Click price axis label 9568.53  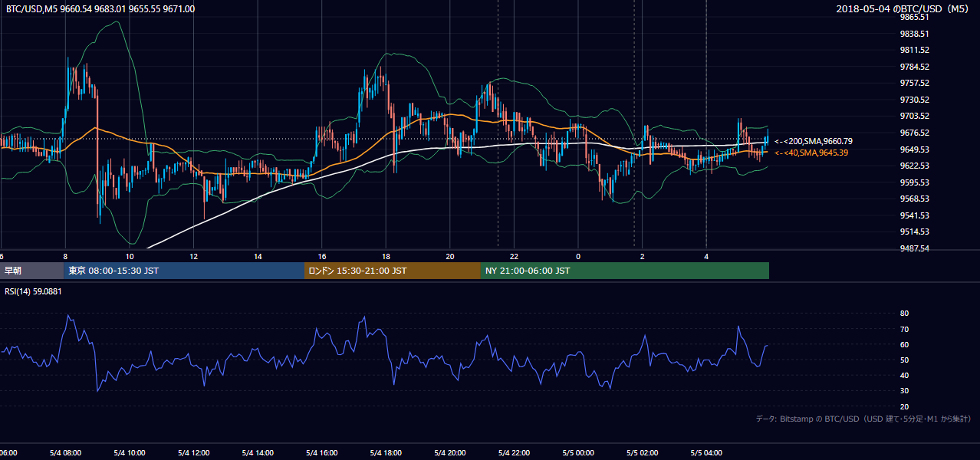tap(915, 199)
